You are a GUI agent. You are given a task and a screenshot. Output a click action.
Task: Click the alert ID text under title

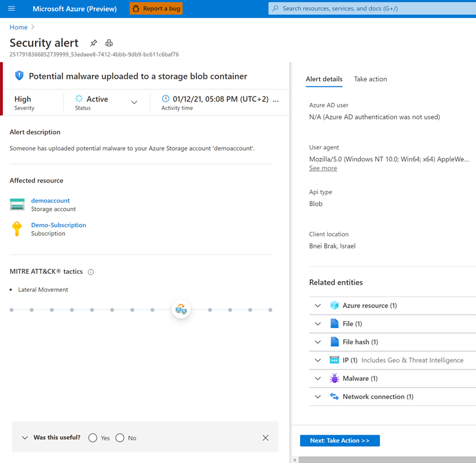pos(94,54)
